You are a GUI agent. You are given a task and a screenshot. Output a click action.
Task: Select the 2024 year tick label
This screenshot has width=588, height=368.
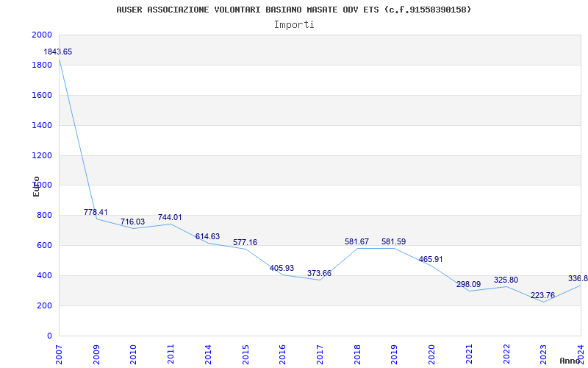coord(580,353)
